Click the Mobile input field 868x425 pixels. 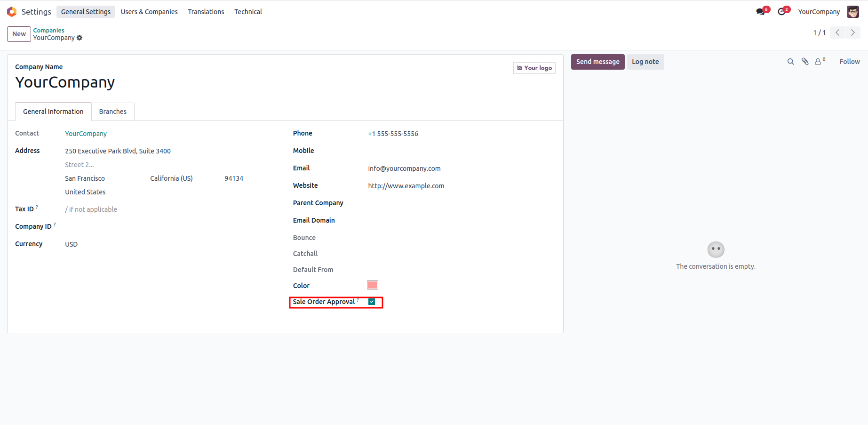tap(462, 151)
